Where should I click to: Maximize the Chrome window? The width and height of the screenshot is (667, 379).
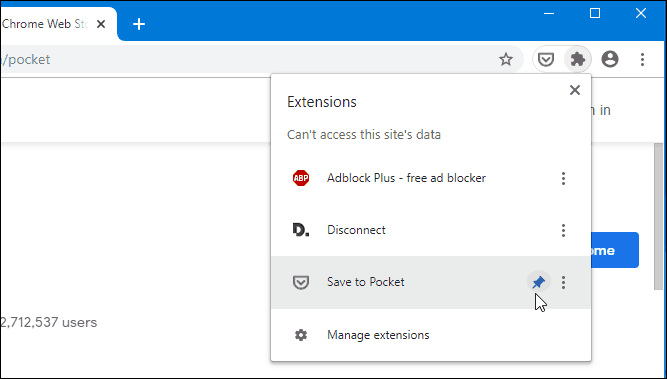595,13
